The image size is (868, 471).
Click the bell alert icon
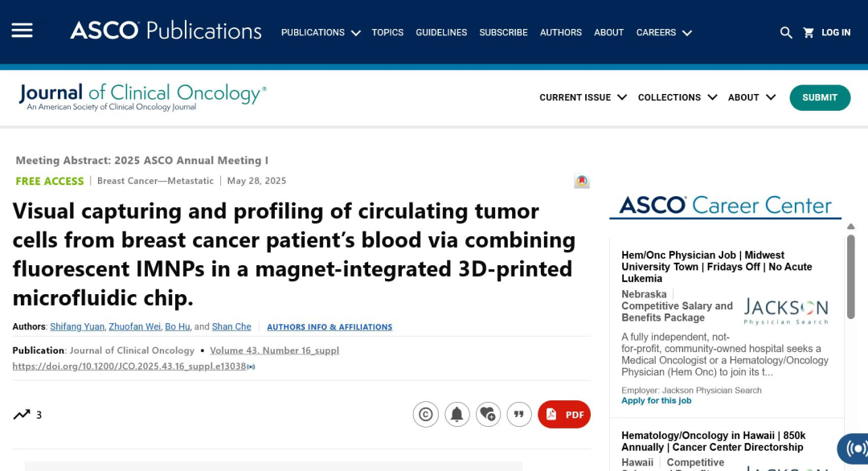(457, 415)
